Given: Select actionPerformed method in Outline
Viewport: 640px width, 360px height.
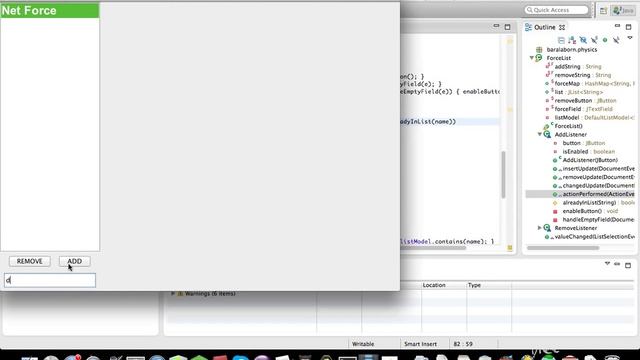Looking at the screenshot, I should click(598, 194).
